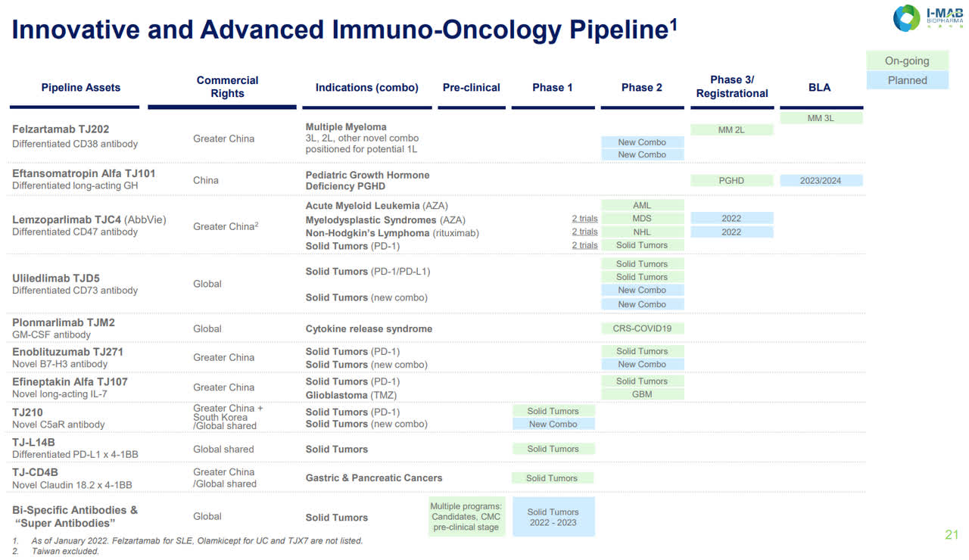The image size is (969, 560).
Task: Click the I-MAB Biopharma logo
Action: point(928,17)
